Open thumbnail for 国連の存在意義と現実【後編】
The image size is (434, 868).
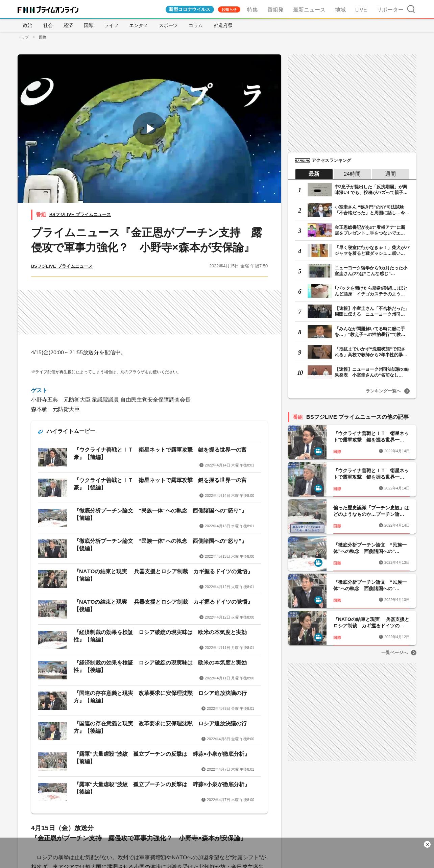tap(52, 731)
